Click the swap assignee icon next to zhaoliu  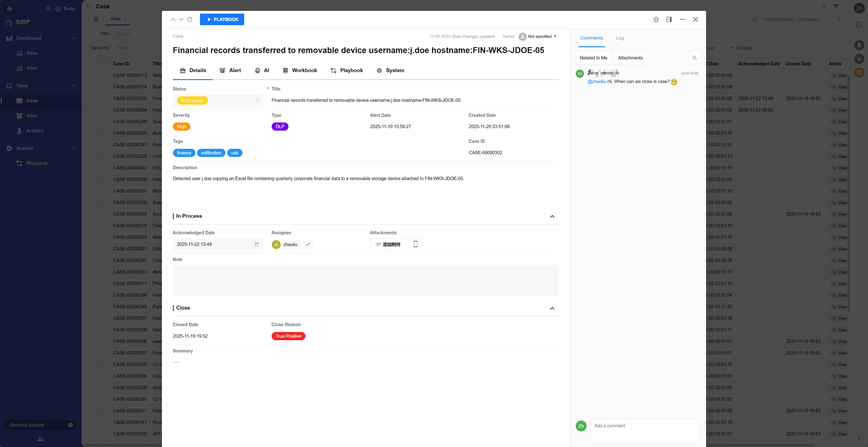pyautogui.click(x=308, y=244)
